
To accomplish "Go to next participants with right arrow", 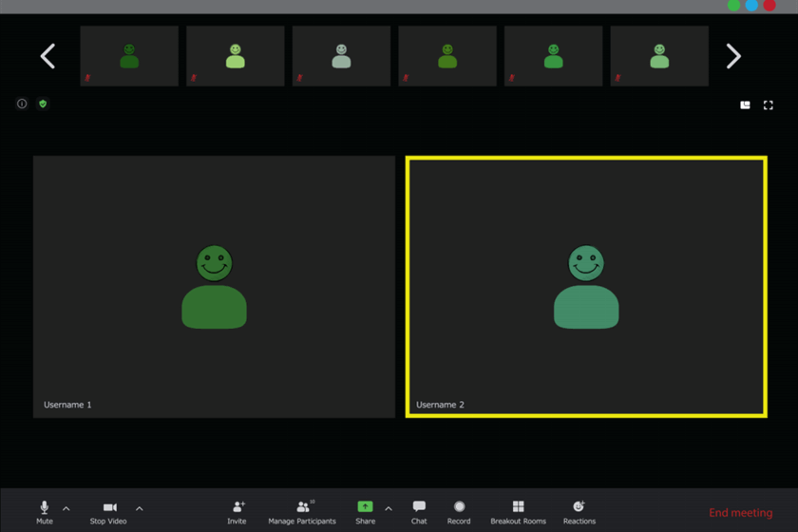I will pos(733,57).
